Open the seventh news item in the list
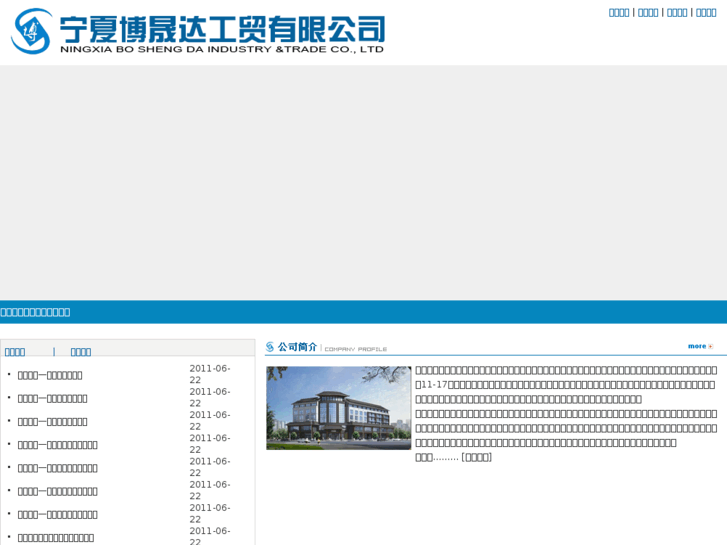The image size is (727, 545). click(x=57, y=514)
